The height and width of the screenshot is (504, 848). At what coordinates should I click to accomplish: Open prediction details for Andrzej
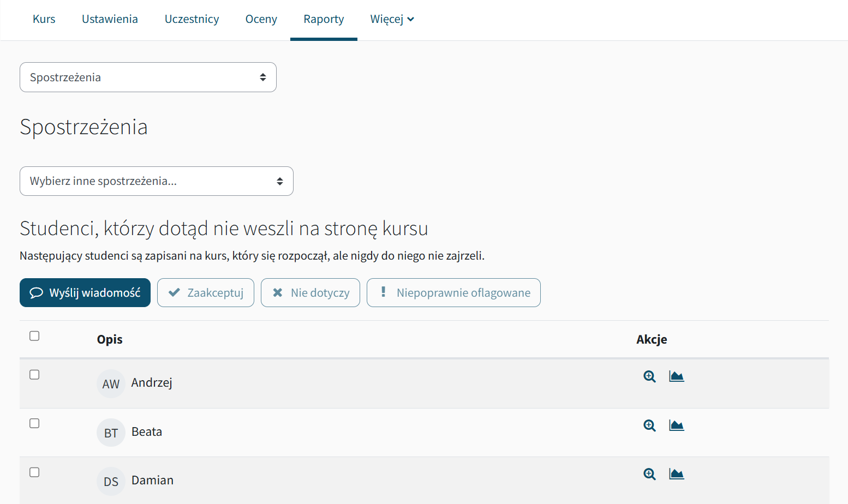click(649, 376)
